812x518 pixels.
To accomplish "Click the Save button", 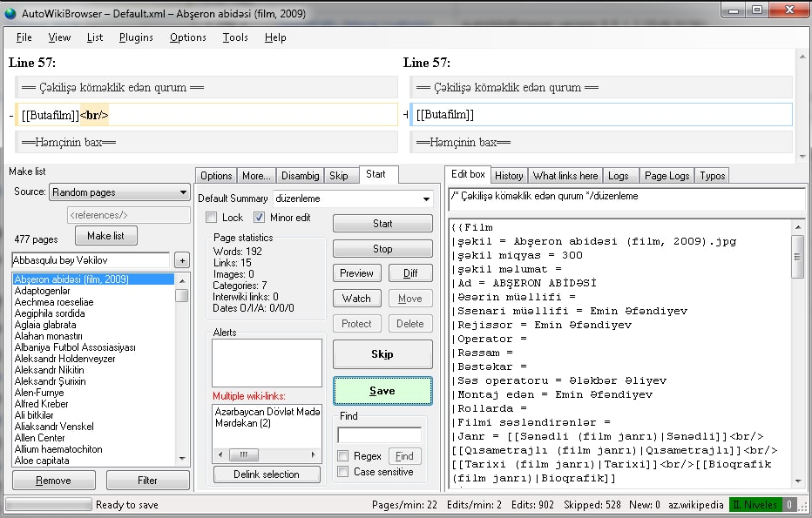I will click(x=382, y=391).
